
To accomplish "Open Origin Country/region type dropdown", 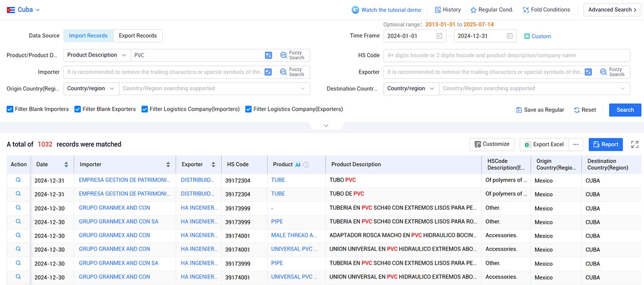I will [x=91, y=89].
